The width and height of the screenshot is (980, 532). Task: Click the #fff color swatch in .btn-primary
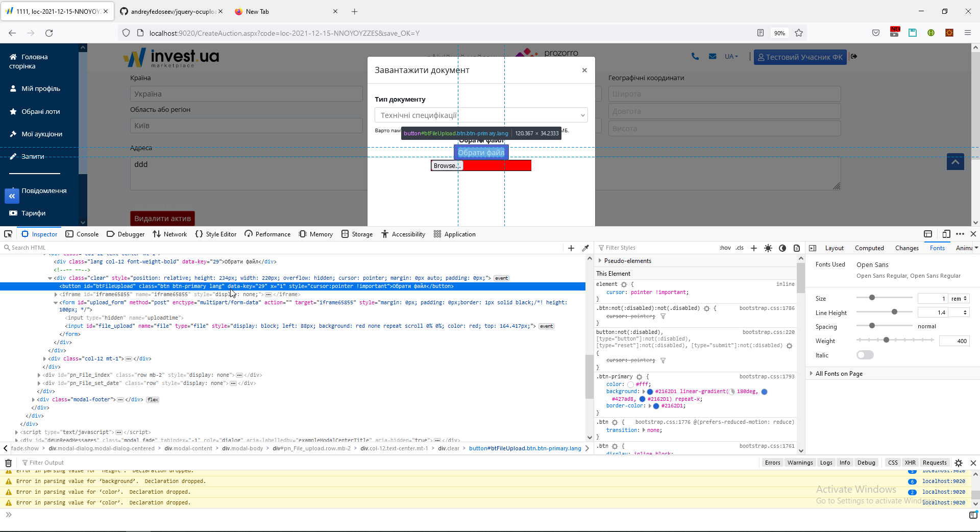[x=630, y=385]
